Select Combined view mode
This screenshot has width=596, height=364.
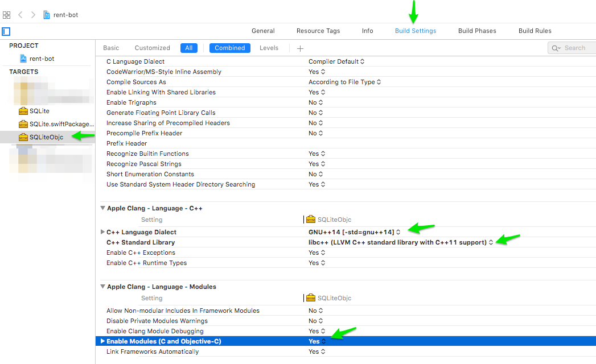[x=229, y=48]
